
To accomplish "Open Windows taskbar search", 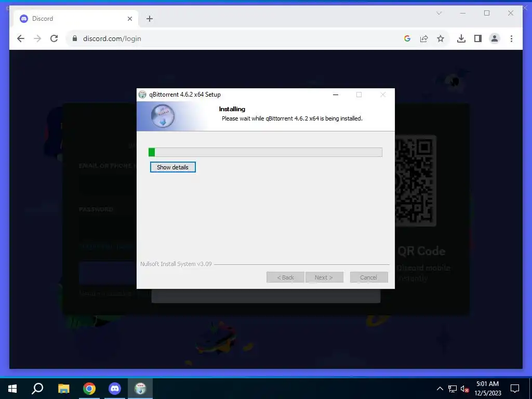I will click(x=37, y=389).
